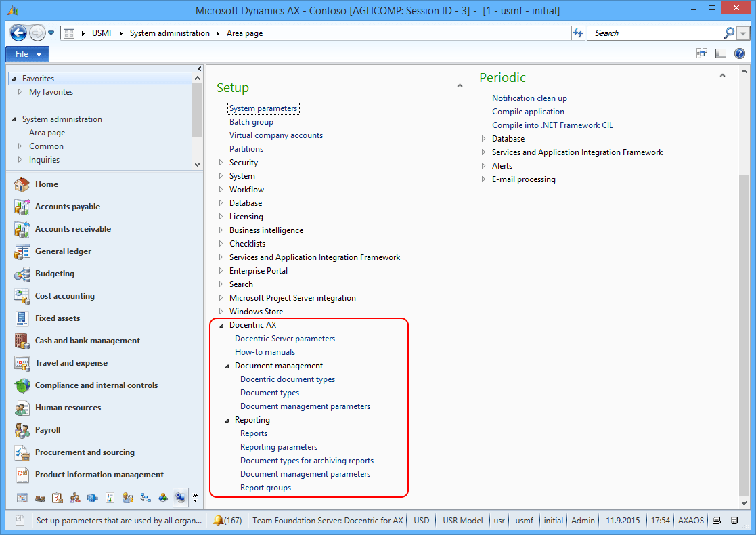756x535 pixels.
Task: Expand the Security group under Setup
Action: 221,163
